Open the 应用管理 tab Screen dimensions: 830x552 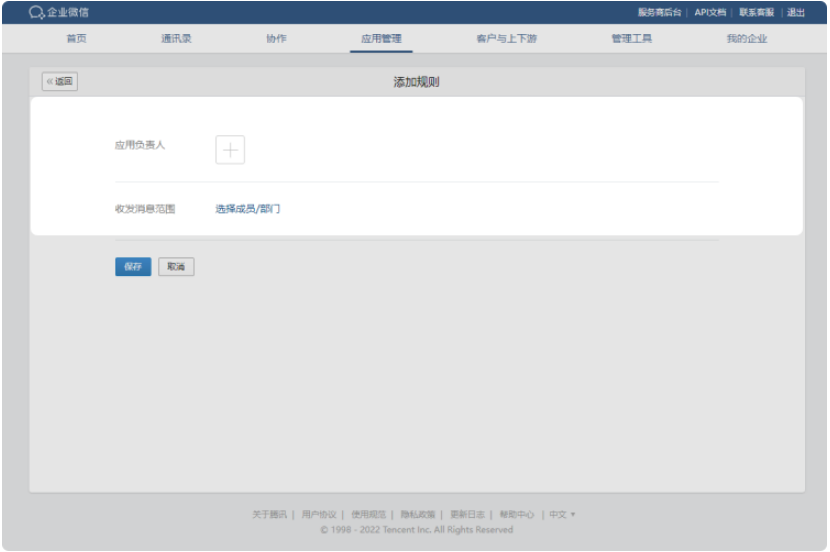tap(381, 39)
